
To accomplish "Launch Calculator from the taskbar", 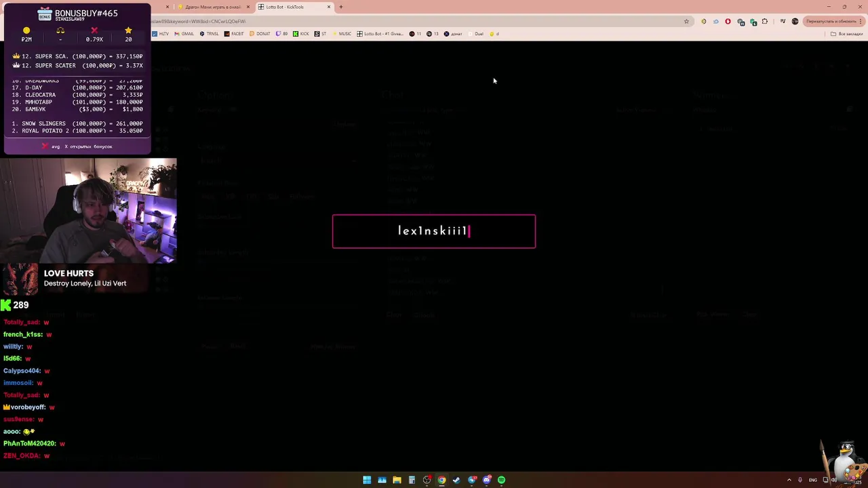I will pos(412,480).
